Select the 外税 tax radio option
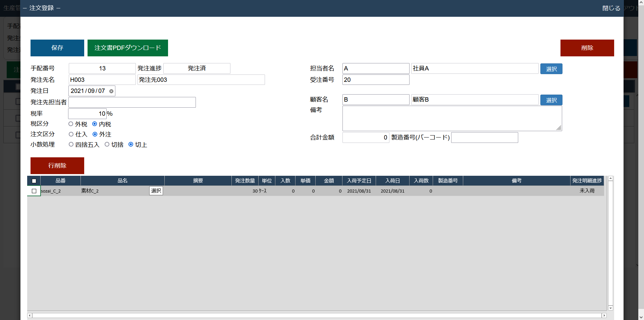644x320 pixels. tap(71, 124)
